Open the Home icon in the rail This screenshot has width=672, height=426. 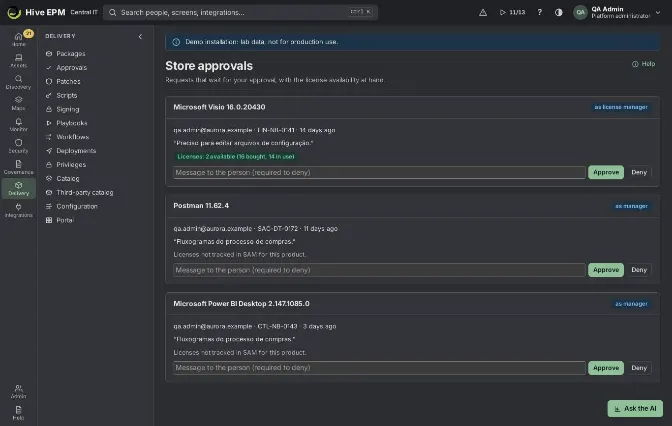(x=18, y=39)
